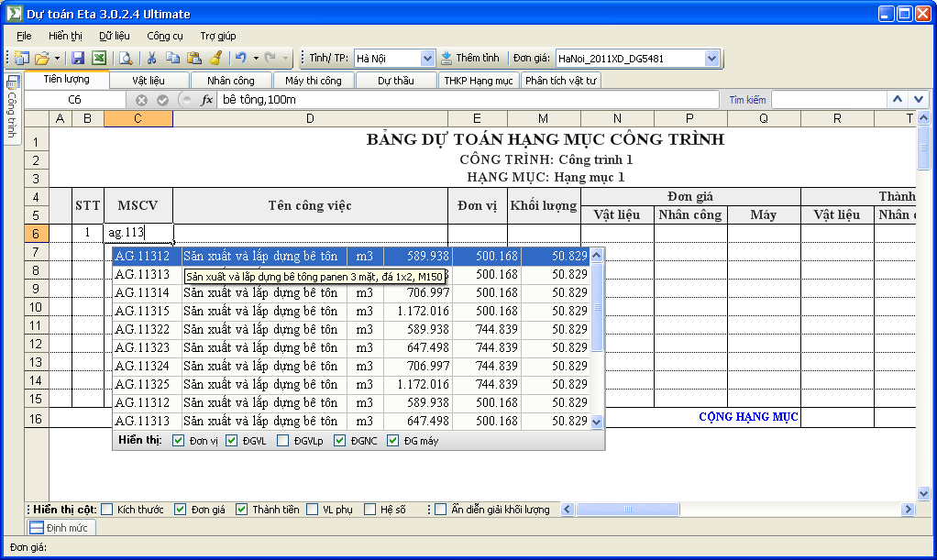Screen dimensions: 937x560
Task: Open the print preview icon
Action: [126, 58]
